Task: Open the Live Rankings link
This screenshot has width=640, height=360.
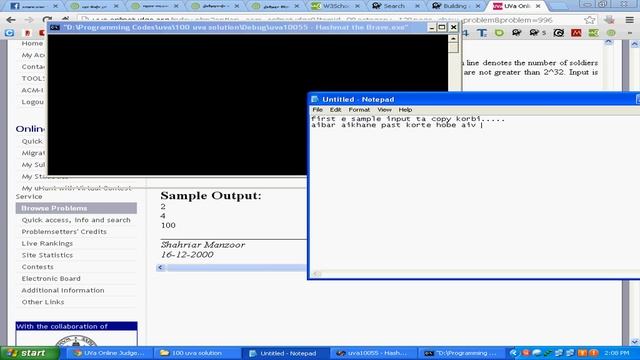Action: click(x=47, y=243)
